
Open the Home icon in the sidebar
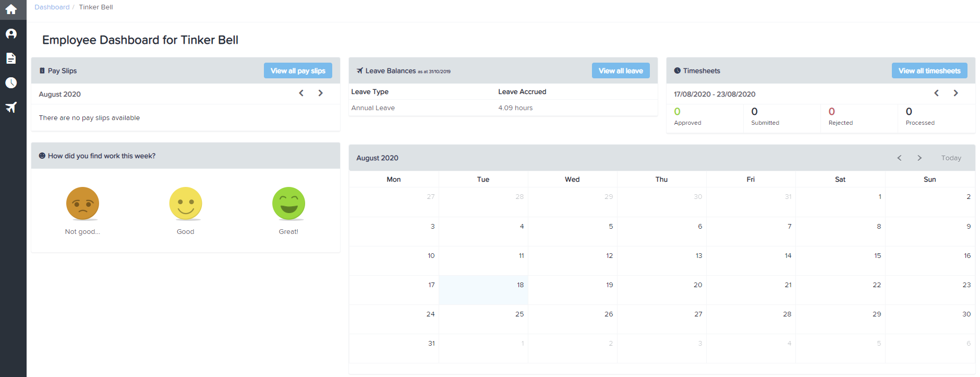pyautogui.click(x=11, y=9)
